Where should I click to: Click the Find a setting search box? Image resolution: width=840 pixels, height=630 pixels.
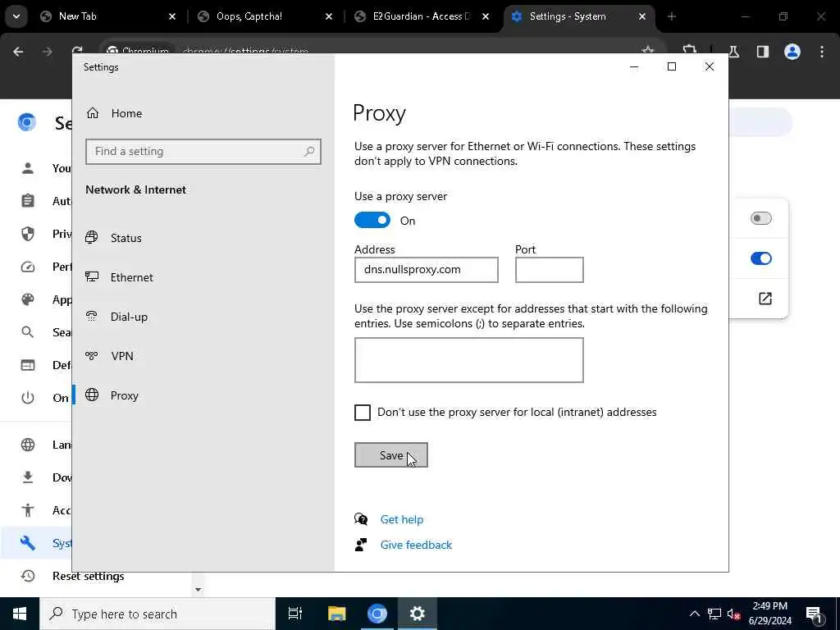203,152
